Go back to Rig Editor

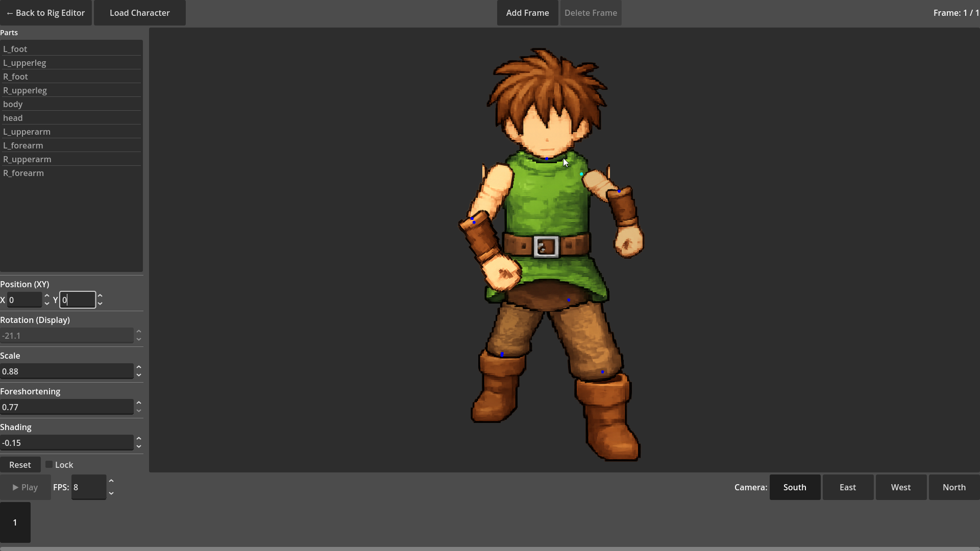[x=45, y=13]
